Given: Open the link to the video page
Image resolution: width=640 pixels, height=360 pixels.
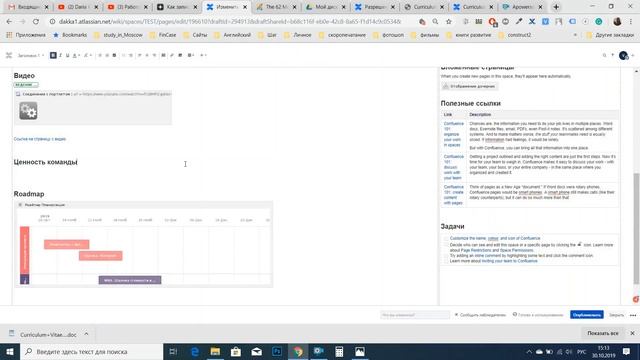Looking at the screenshot, I should (x=40, y=139).
